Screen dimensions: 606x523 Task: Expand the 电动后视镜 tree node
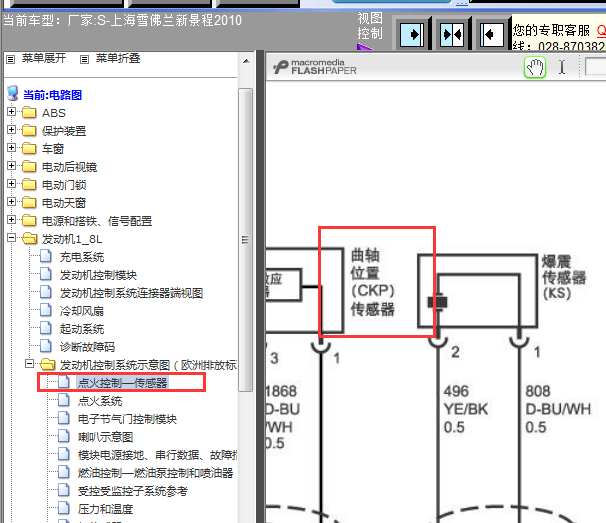pos(12,165)
